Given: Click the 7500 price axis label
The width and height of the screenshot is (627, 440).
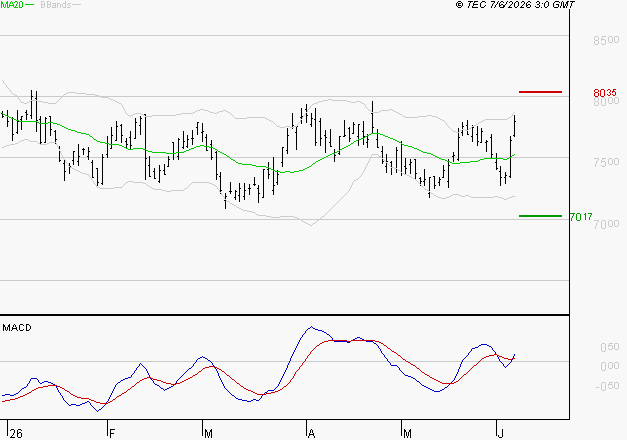Looking at the screenshot, I should pos(606,162).
